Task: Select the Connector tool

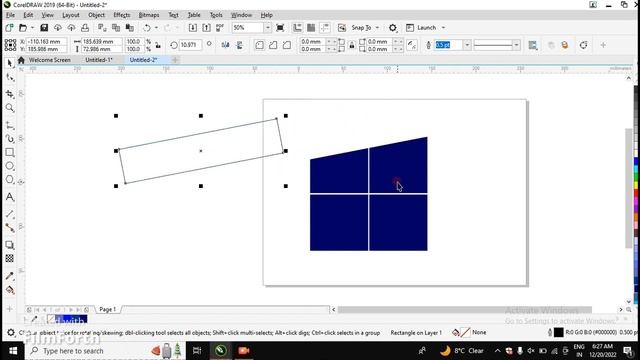Action: [x=10, y=228]
